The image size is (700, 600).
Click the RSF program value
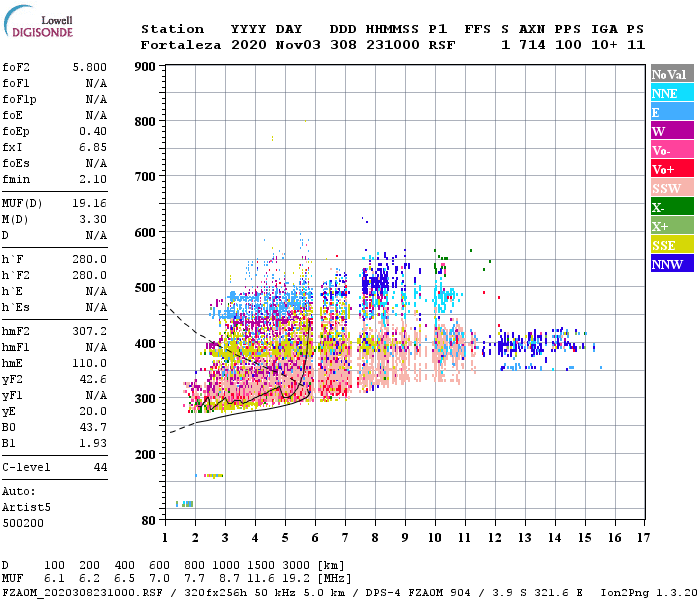click(442, 45)
